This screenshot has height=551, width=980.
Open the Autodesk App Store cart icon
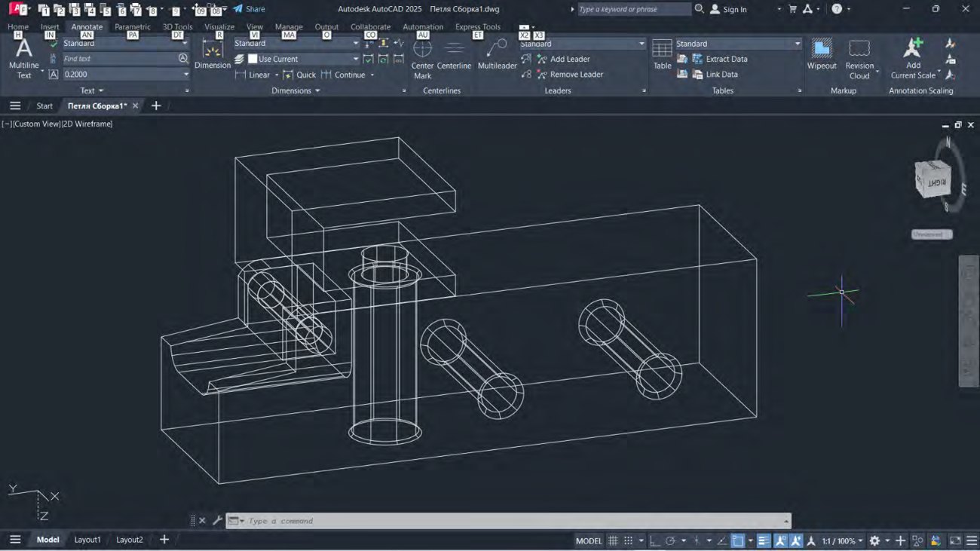pyautogui.click(x=792, y=9)
